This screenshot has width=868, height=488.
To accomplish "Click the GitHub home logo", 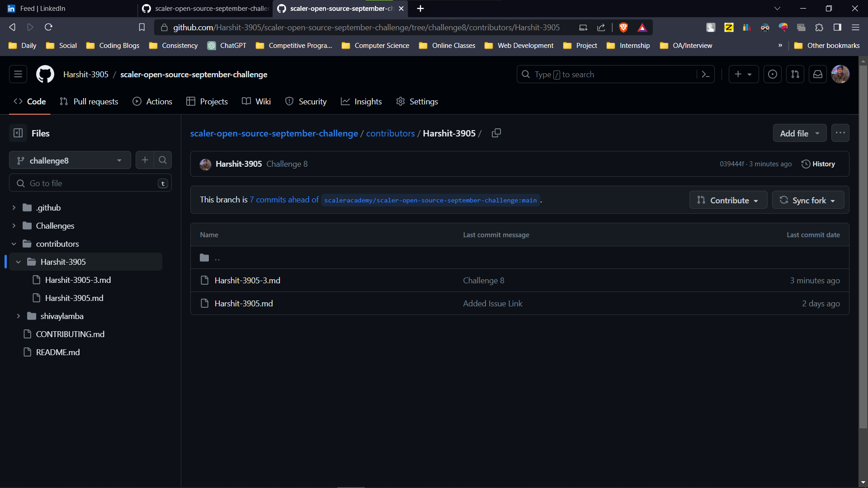I will click(45, 74).
